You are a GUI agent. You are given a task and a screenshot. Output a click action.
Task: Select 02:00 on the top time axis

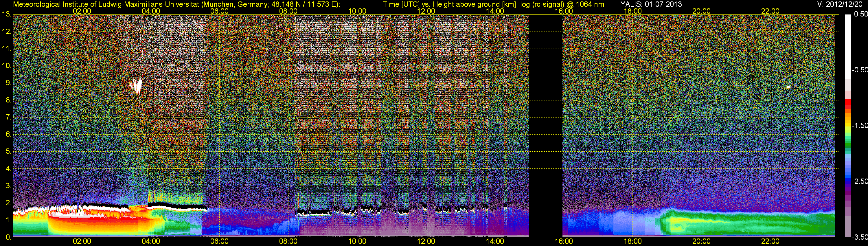tap(82, 11)
